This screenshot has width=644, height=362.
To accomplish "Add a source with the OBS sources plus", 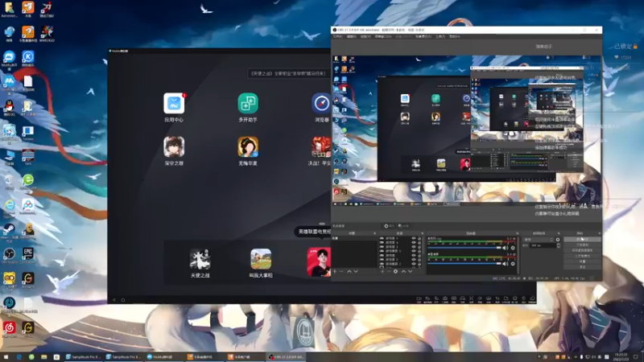I will pyautogui.click(x=382, y=272).
